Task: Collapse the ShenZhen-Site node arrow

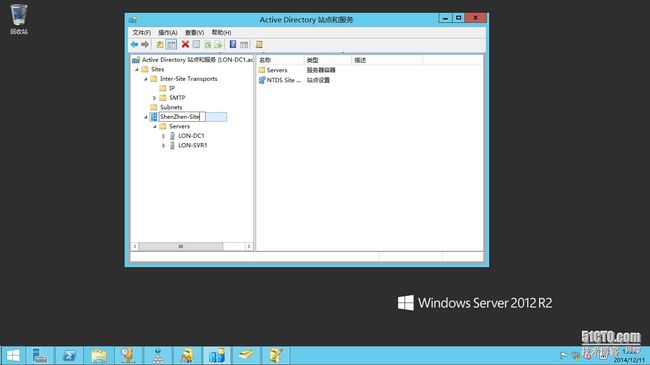Action: [146, 117]
